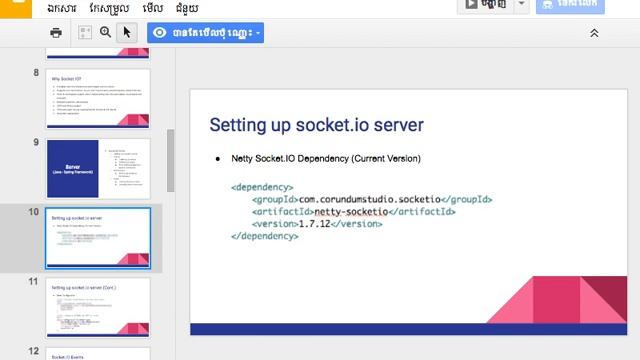Click the yellow Slides home icon
Image resolution: width=640 pixels, height=360 pixels.
pyautogui.click(x=16, y=8)
